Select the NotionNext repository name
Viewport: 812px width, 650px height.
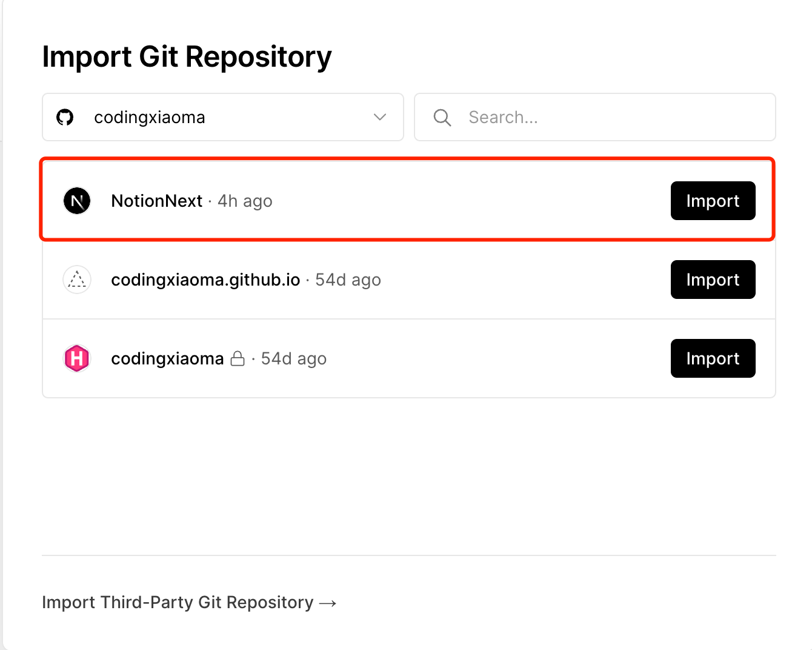[156, 201]
